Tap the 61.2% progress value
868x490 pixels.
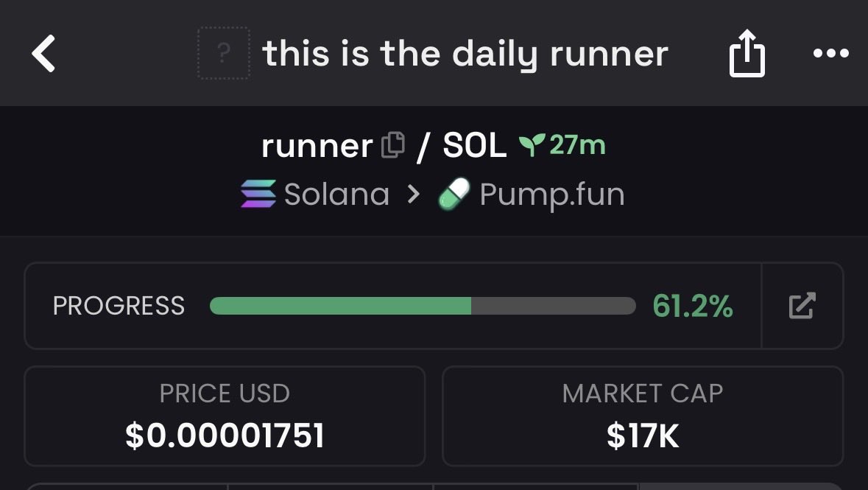point(692,306)
